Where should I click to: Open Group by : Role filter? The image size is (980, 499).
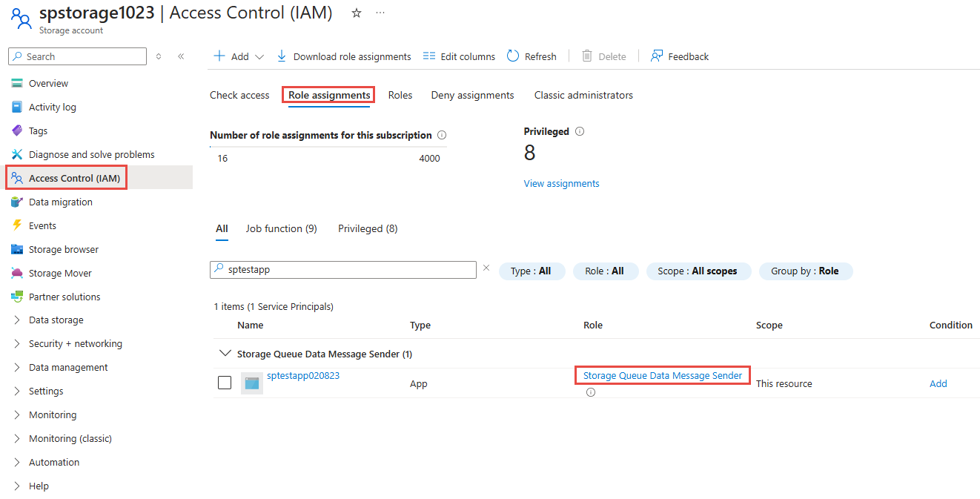(x=805, y=271)
